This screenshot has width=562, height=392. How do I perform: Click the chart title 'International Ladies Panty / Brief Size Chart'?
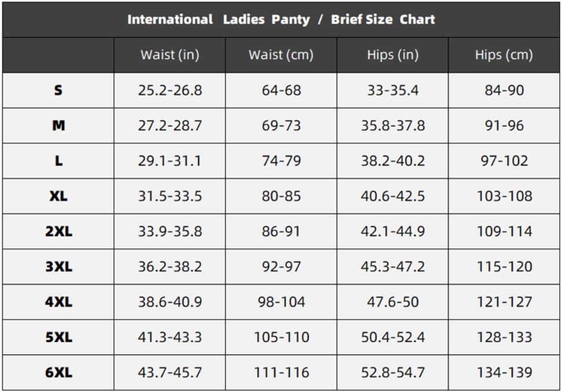point(281,19)
